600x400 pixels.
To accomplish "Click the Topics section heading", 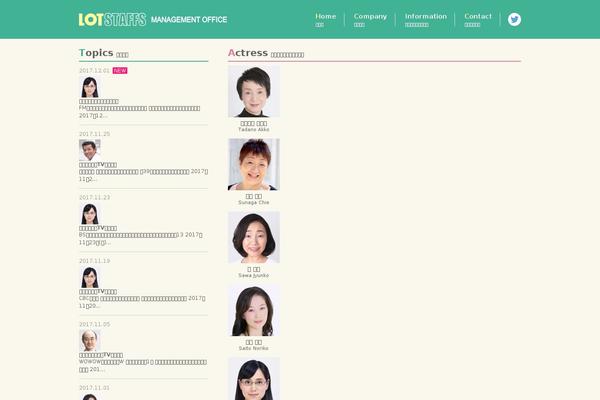I will [104, 53].
